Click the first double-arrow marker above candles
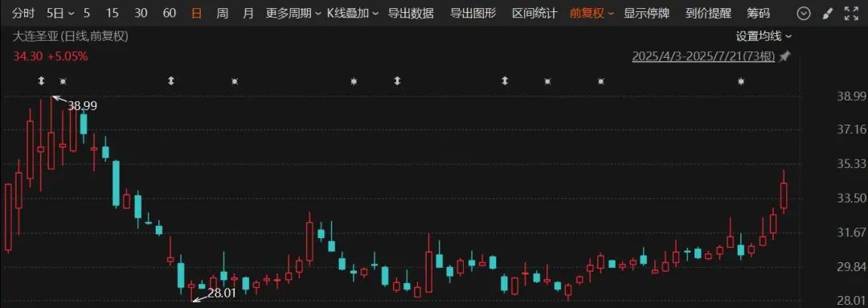Screen dimensions: 868x308 click(x=41, y=81)
